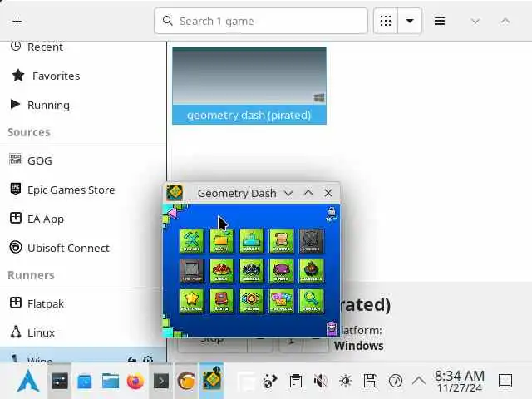Screen dimensions: 532x399
Task: Select the Ubisoft Connect source
Action: pyautogui.click(x=83, y=248)
